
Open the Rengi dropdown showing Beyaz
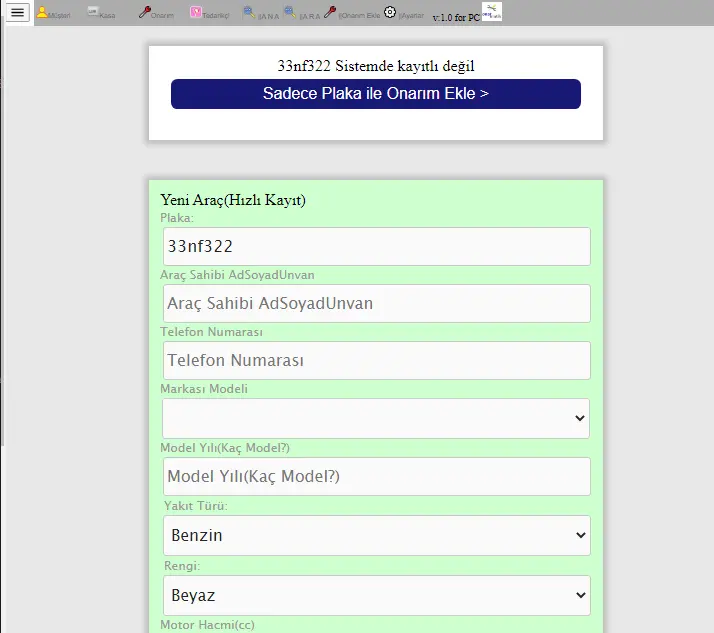point(376,595)
